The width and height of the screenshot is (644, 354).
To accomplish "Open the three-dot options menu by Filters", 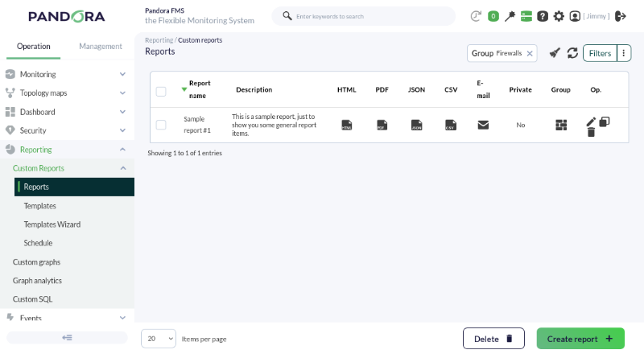I will 623,53.
